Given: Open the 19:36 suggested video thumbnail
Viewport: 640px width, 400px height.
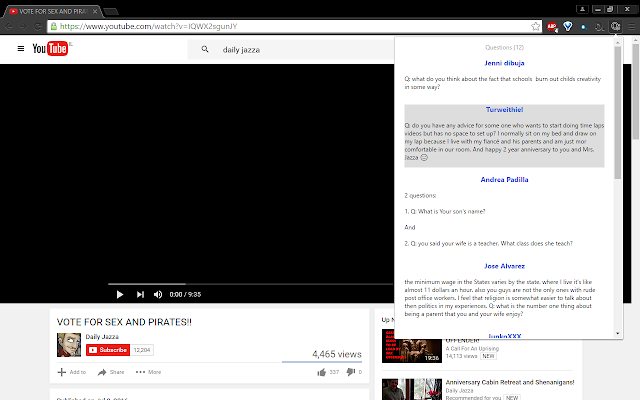Looking at the screenshot, I should [412, 346].
